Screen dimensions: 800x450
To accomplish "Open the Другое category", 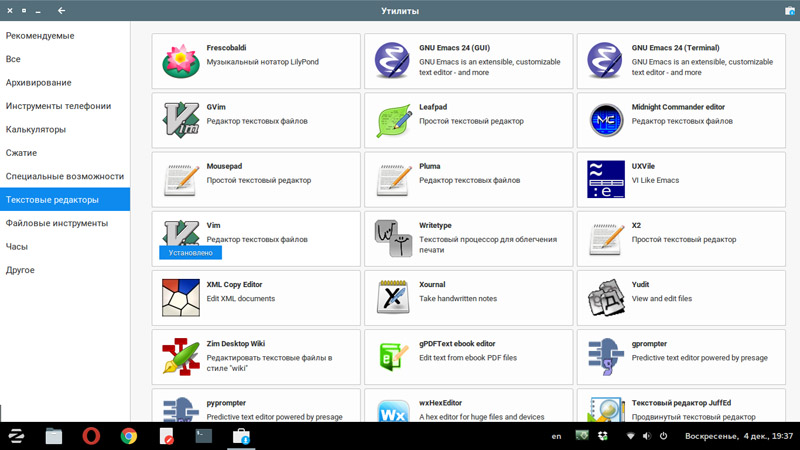I will click(x=65, y=270).
